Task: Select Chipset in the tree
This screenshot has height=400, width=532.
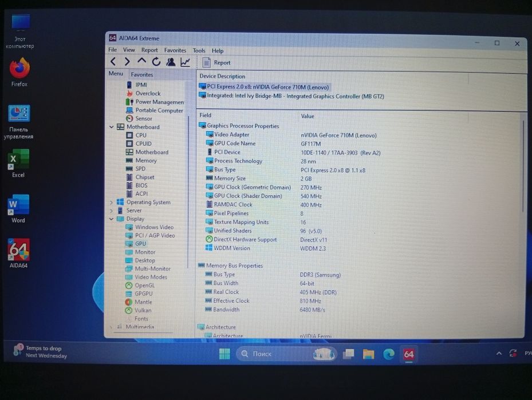Action: (140, 177)
